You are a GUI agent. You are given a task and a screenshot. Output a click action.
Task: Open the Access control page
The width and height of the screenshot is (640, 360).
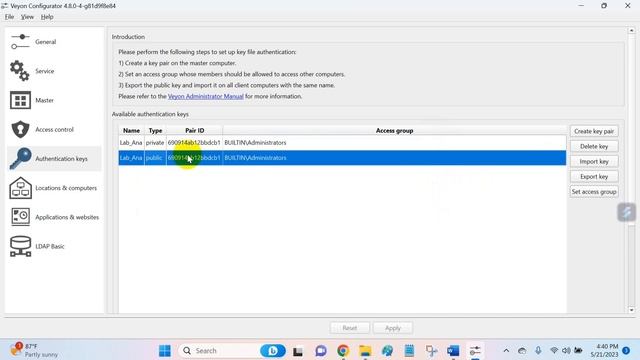point(54,129)
